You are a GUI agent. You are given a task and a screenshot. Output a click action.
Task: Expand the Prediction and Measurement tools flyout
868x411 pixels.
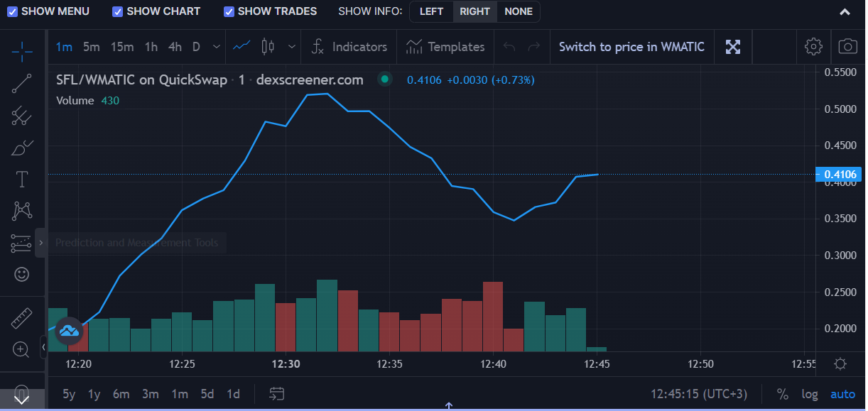[40, 243]
